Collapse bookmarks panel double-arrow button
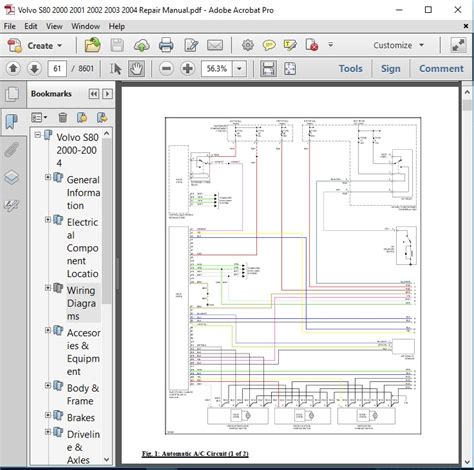This screenshot has width=474, height=470. 94,94
